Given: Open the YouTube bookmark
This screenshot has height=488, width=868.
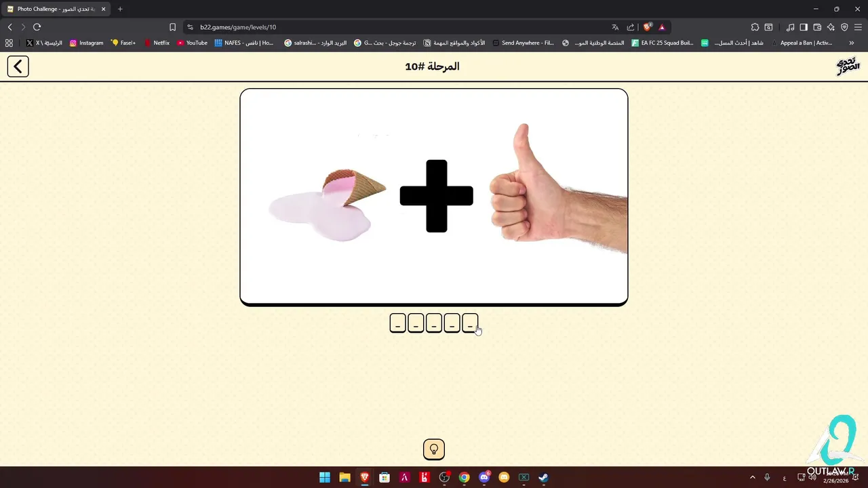Looking at the screenshot, I should tap(192, 43).
